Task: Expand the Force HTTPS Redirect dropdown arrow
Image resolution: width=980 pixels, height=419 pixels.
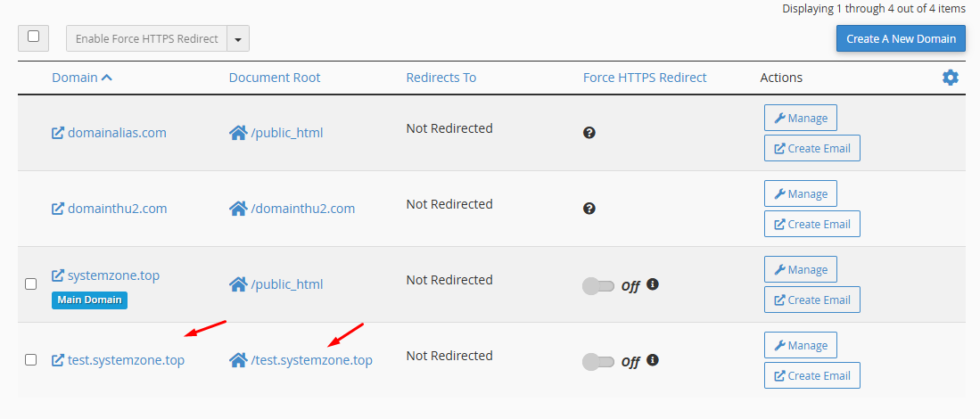Action: click(238, 39)
